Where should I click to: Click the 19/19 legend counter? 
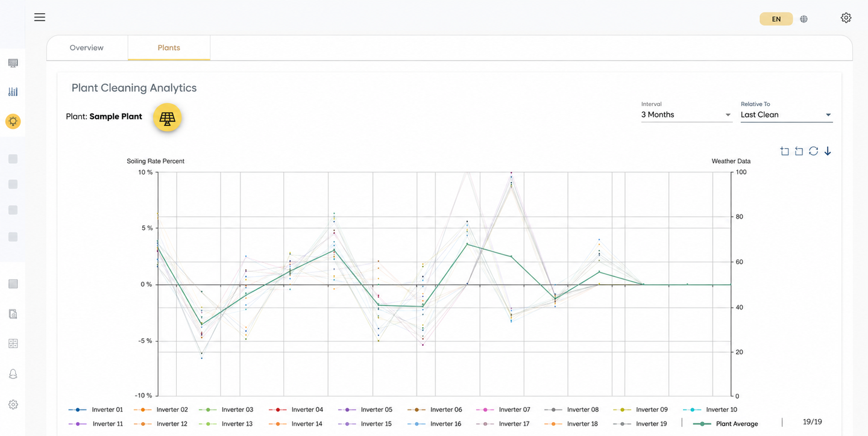813,422
